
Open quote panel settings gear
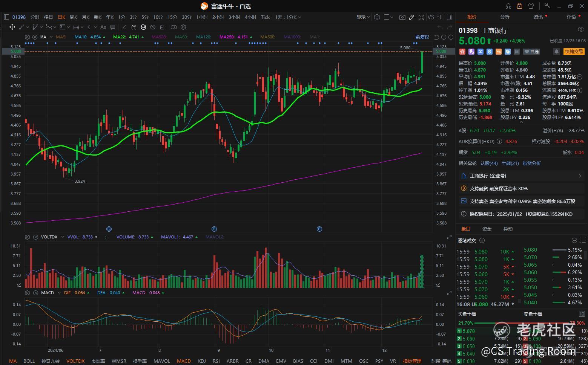pos(581,29)
